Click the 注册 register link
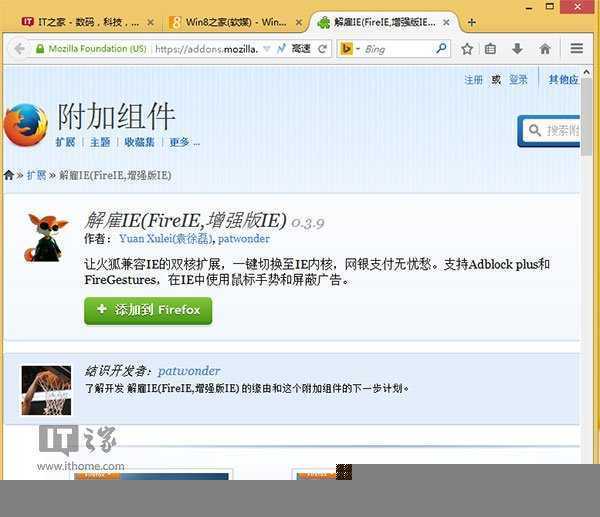Viewport: 600px width, 517px height. (x=473, y=80)
